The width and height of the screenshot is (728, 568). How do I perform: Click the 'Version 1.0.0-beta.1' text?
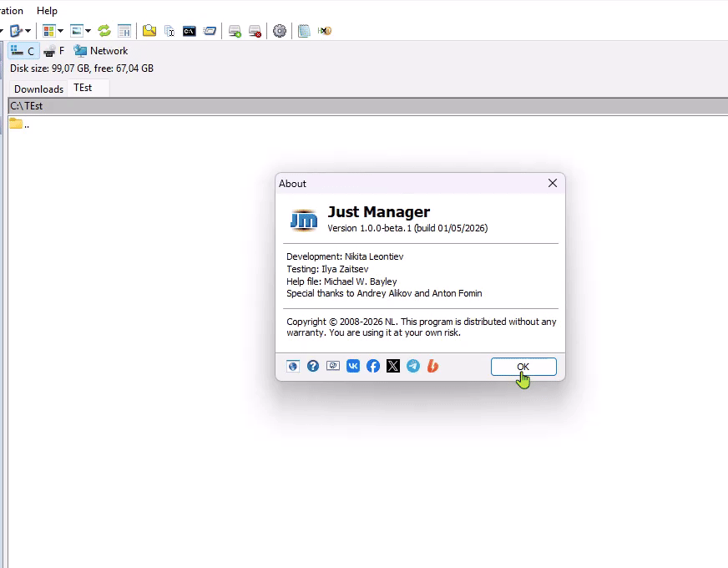[x=370, y=228]
